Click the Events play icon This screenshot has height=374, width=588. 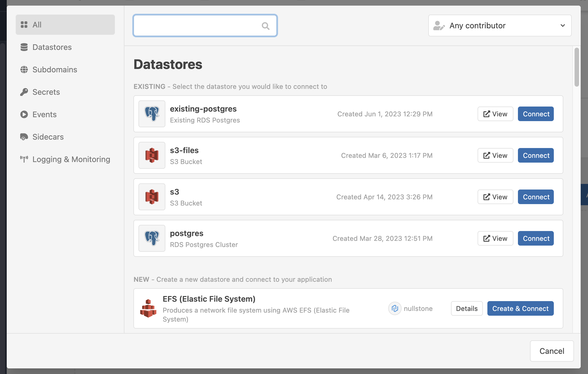(x=24, y=114)
